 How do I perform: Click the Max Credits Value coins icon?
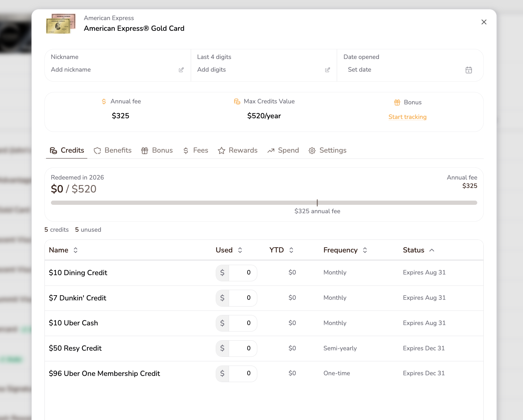click(237, 101)
